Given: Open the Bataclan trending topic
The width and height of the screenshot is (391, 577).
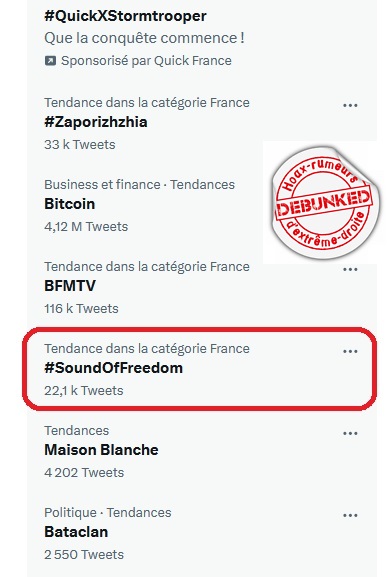Looking at the screenshot, I should 76,532.
